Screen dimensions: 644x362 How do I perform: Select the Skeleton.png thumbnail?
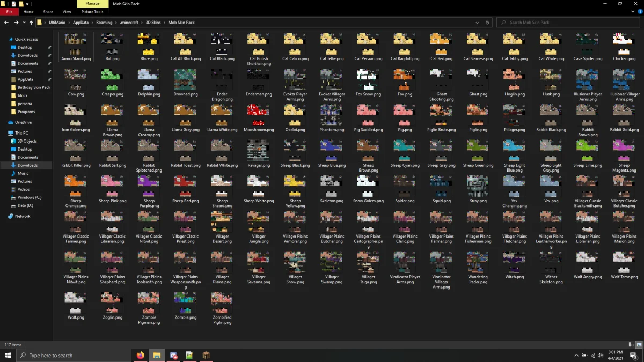pos(332,186)
